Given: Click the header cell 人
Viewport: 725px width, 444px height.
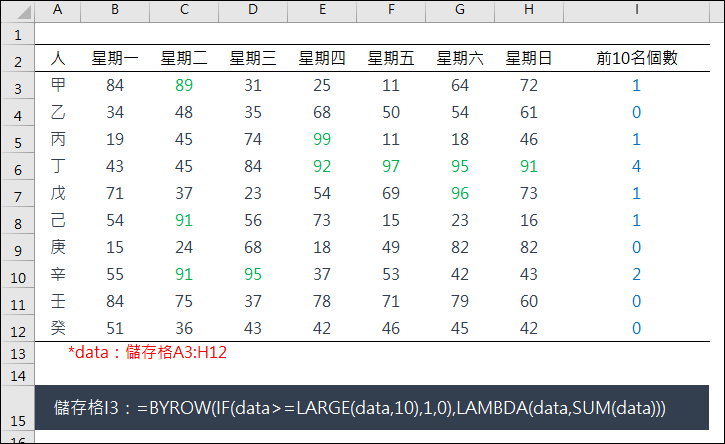Looking at the screenshot, I should click(58, 58).
